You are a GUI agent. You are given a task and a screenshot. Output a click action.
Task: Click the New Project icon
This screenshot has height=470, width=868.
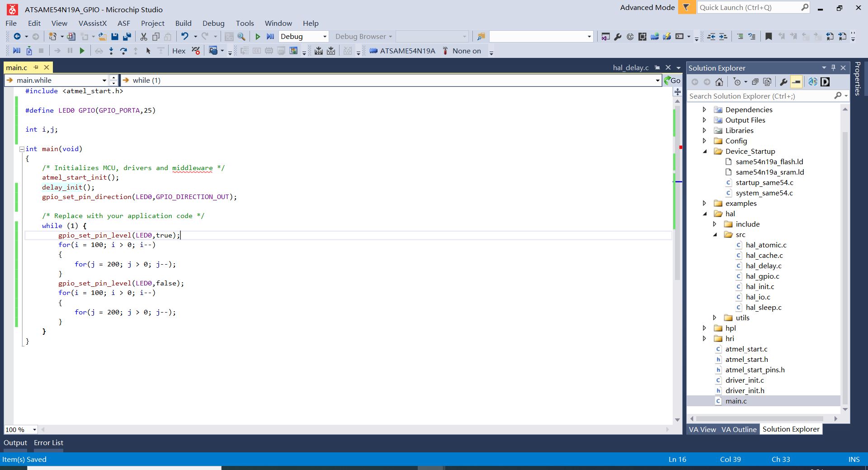pos(53,37)
